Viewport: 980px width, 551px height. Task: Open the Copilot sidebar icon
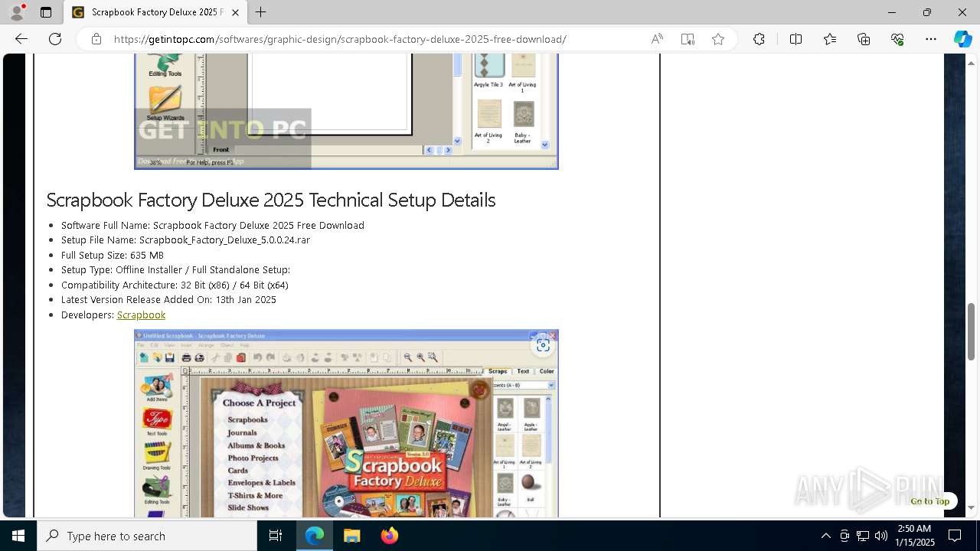point(962,39)
